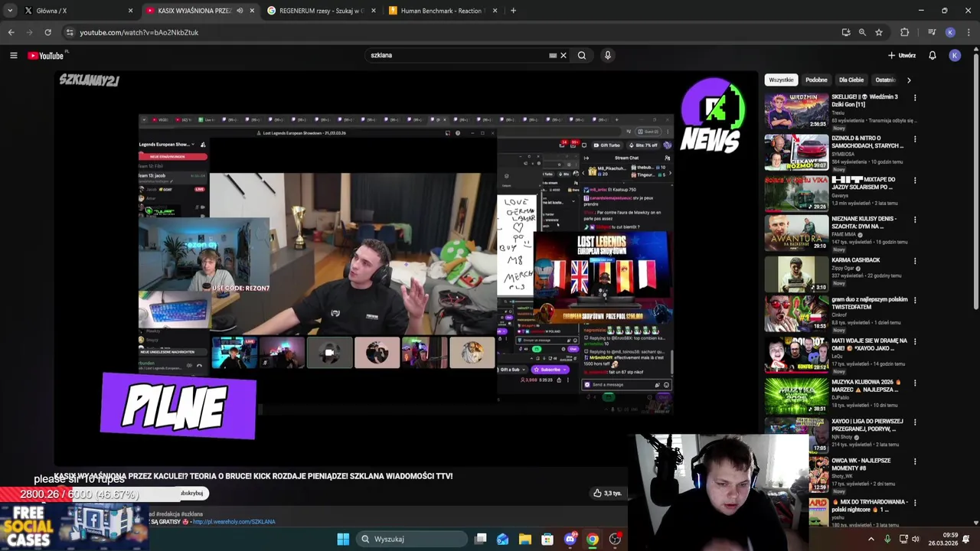Click the Subskrybuj button

(191, 494)
